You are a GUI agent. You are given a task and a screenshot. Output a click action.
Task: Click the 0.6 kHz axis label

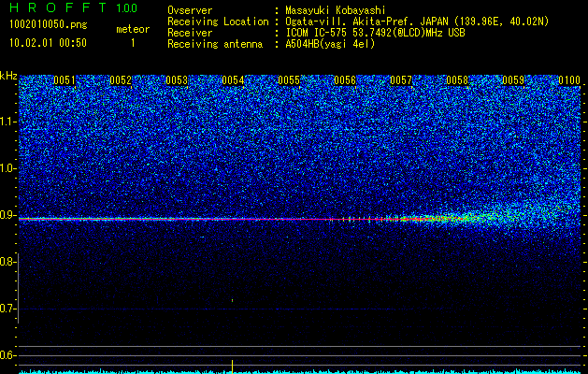coord(7,355)
